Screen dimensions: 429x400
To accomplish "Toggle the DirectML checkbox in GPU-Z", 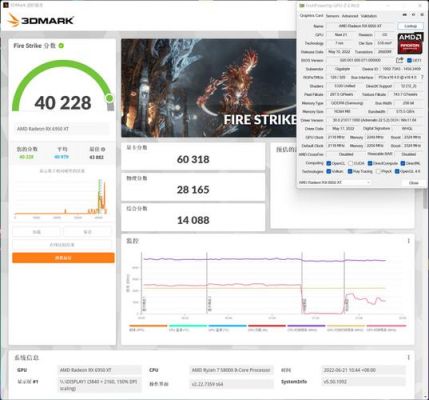I will (x=403, y=163).
